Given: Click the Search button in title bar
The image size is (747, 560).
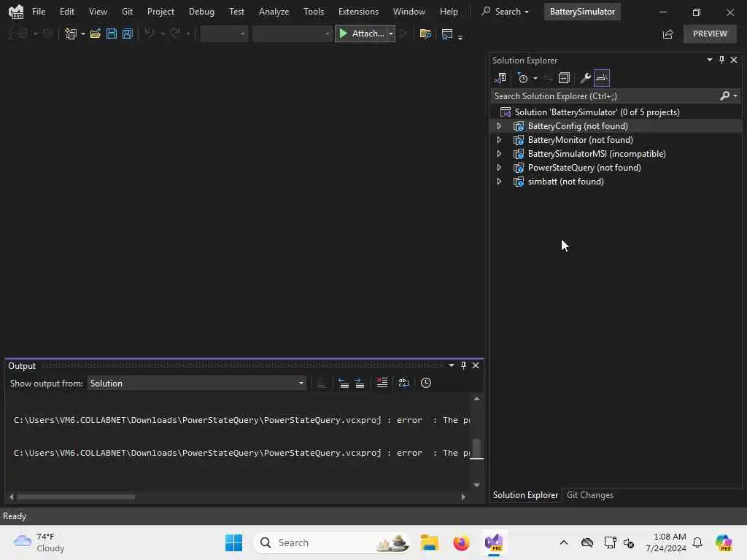Looking at the screenshot, I should coord(505,12).
